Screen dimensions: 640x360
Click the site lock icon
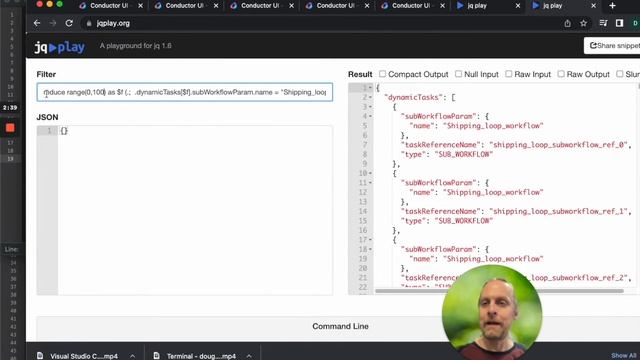(89, 23)
